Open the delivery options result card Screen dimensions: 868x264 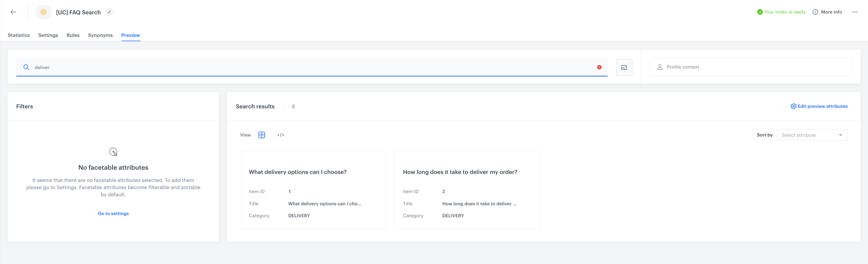pyautogui.click(x=312, y=189)
